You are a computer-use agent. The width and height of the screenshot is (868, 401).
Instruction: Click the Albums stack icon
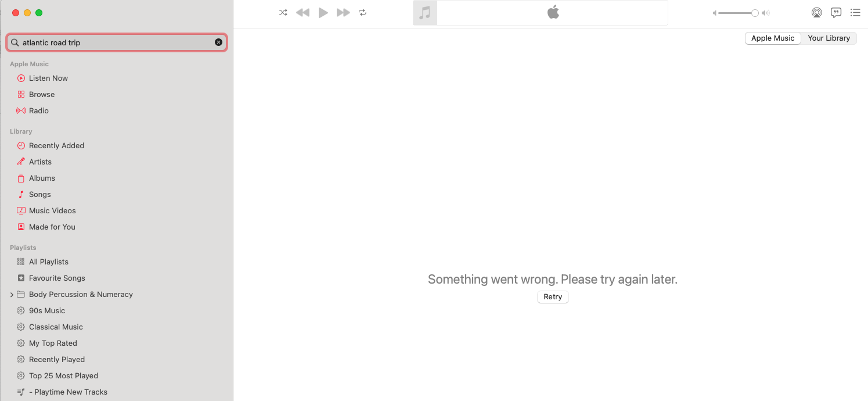21,178
